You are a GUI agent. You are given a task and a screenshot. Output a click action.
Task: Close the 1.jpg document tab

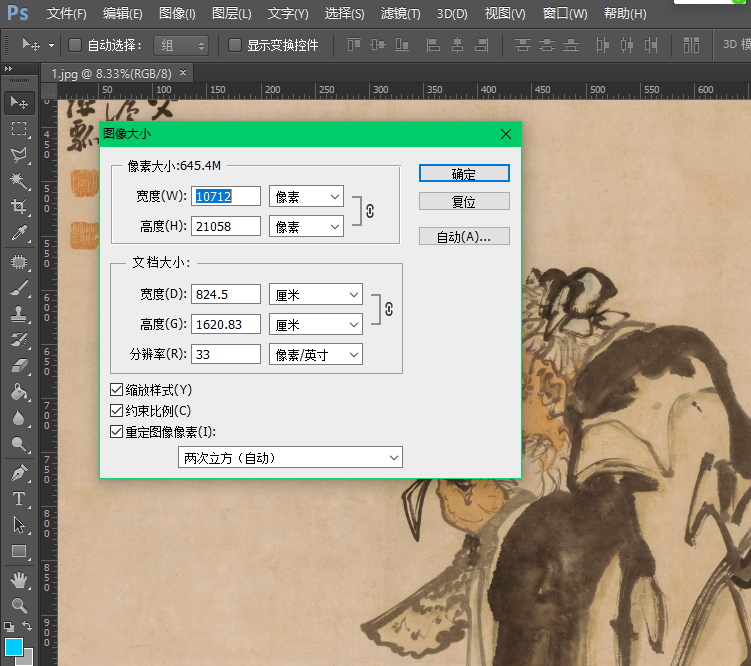tap(183, 73)
